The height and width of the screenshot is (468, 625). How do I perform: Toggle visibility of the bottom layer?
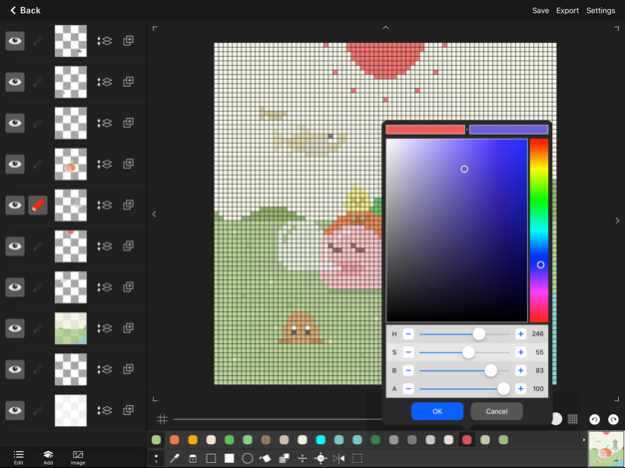click(x=15, y=410)
